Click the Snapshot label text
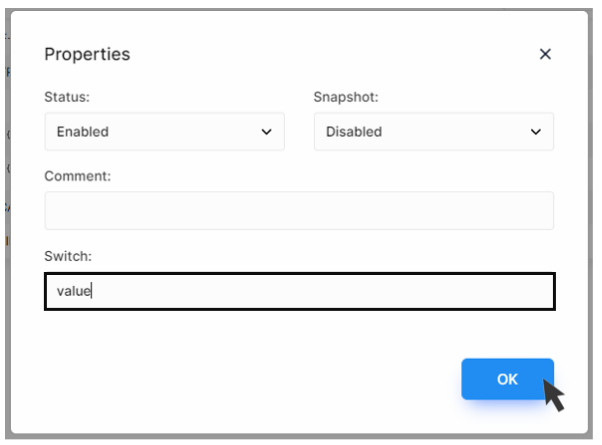 [x=346, y=97]
